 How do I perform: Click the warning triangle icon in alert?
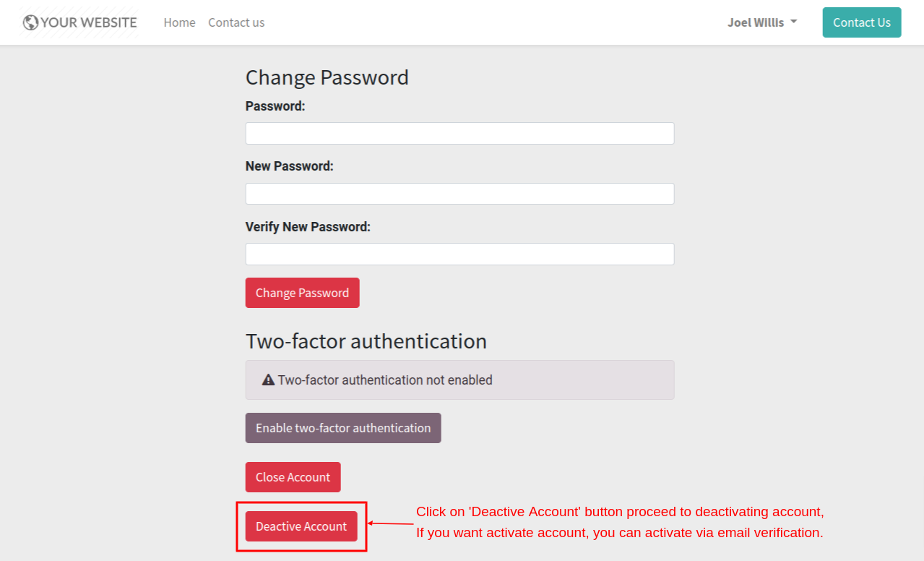pyautogui.click(x=268, y=380)
